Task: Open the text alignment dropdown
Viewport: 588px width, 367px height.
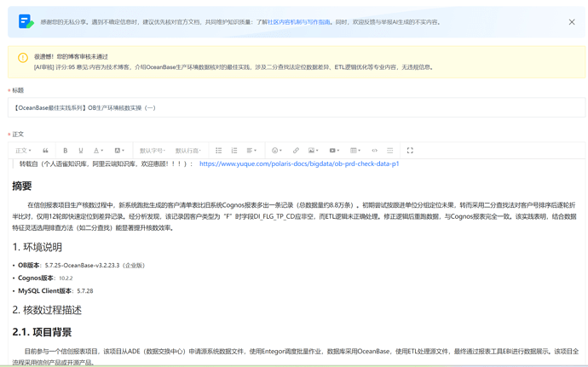Action: coord(251,151)
